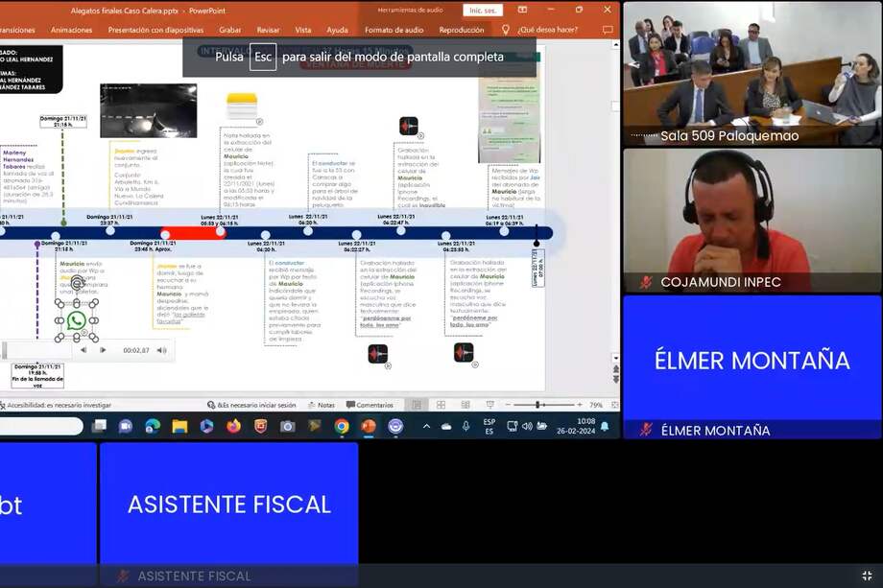Open the Notas pane from the status bar
This screenshot has height=588, width=883.
(322, 405)
